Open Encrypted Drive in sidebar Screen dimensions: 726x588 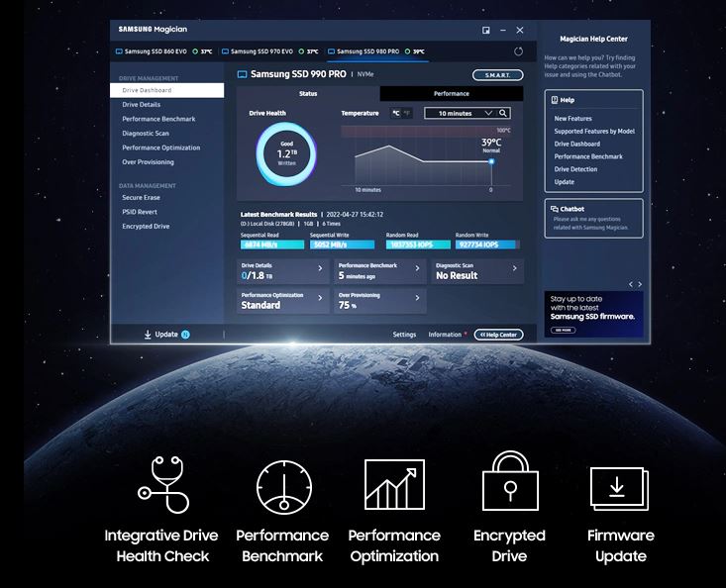point(146,227)
